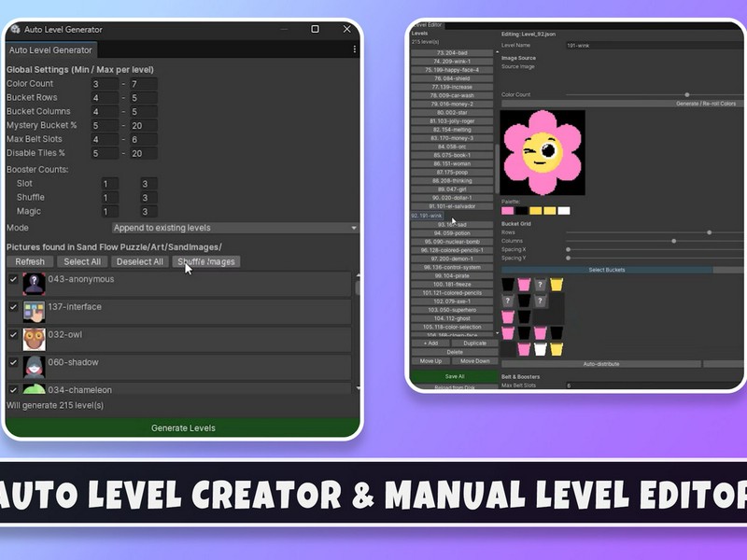Duplicate the selected level
The width and height of the screenshot is (747, 560).
[x=474, y=343]
